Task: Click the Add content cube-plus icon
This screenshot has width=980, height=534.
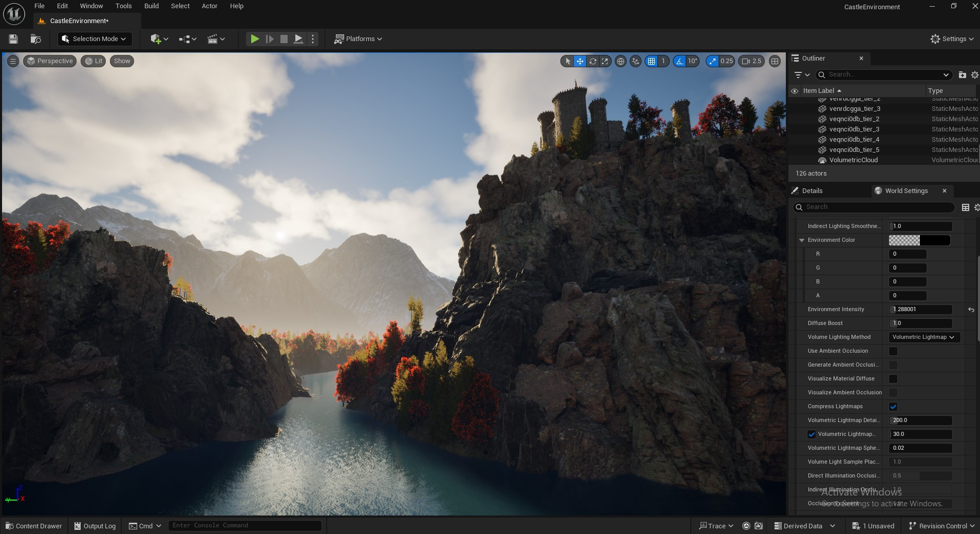Action: [159, 39]
